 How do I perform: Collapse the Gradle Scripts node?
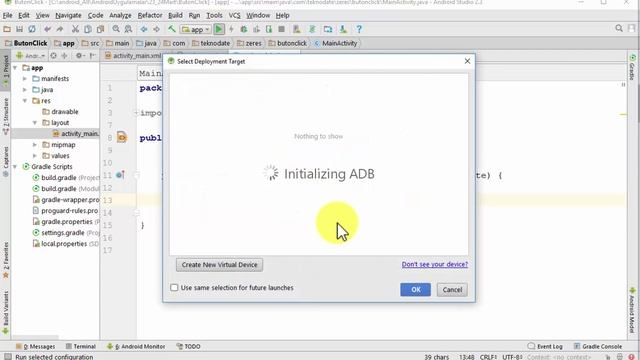coord(16,167)
